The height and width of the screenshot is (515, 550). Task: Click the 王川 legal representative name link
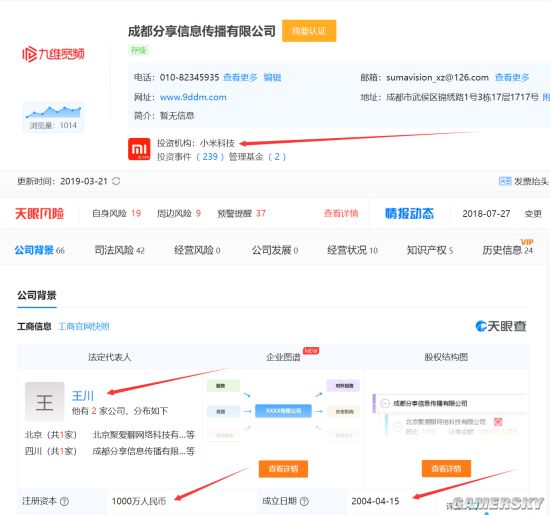[83, 396]
